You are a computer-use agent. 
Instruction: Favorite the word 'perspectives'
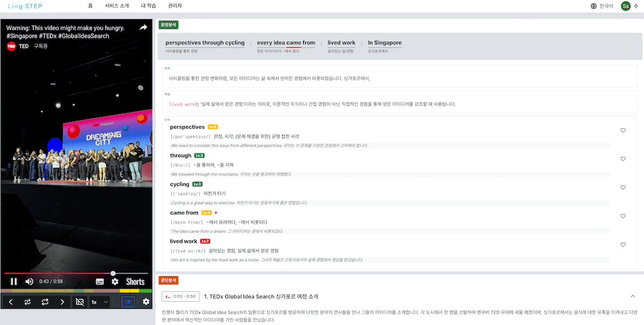[623, 131]
